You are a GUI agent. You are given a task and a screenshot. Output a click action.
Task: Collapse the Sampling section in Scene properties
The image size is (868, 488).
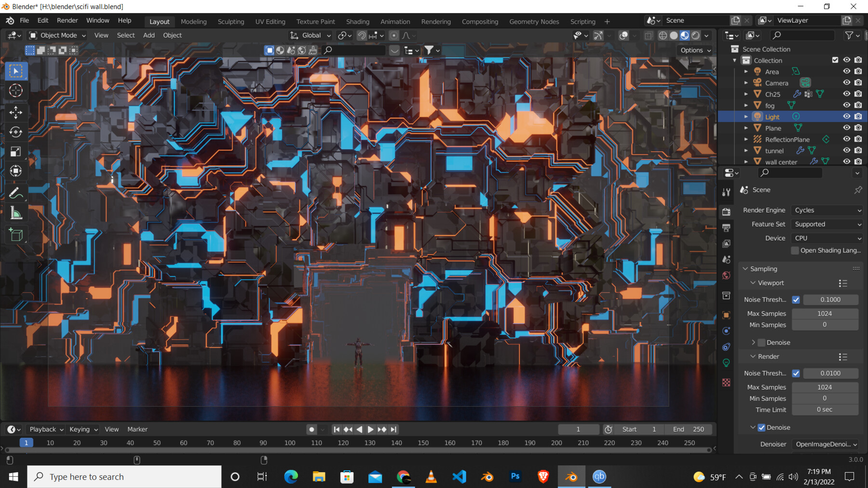pyautogui.click(x=746, y=268)
